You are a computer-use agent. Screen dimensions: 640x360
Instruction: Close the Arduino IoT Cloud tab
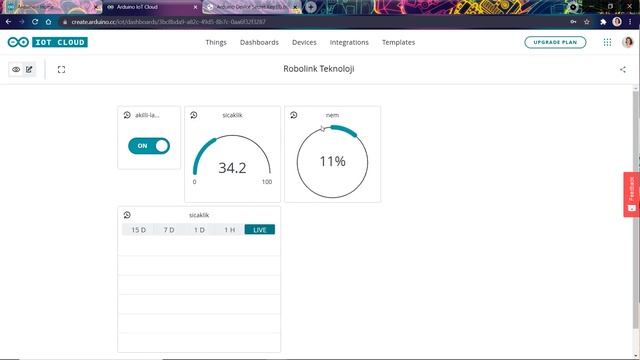195,7
